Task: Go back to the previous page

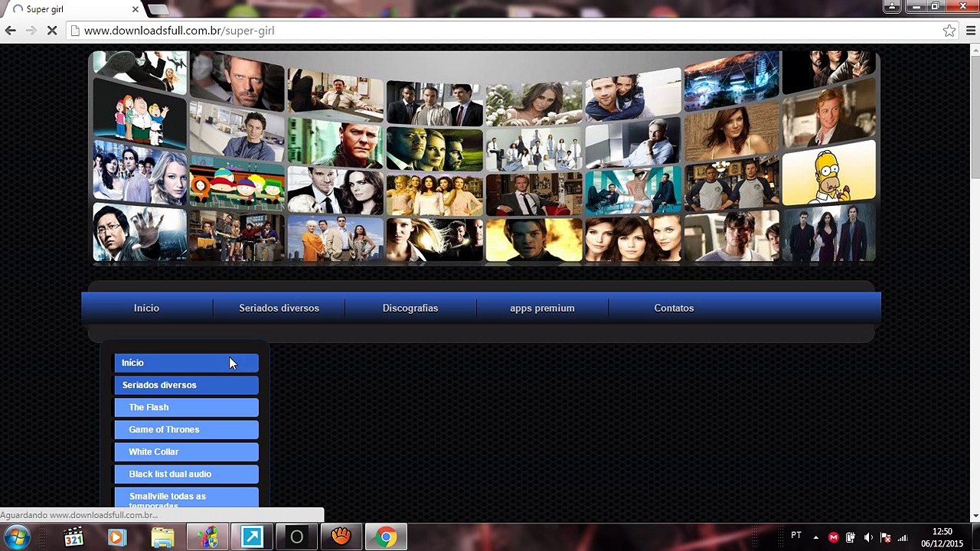Action: pyautogui.click(x=10, y=31)
